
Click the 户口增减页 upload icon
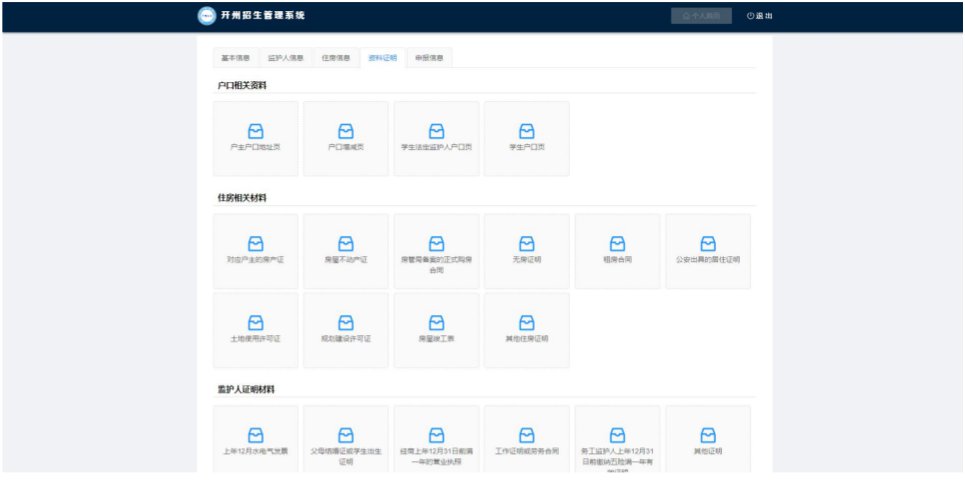coord(346,131)
